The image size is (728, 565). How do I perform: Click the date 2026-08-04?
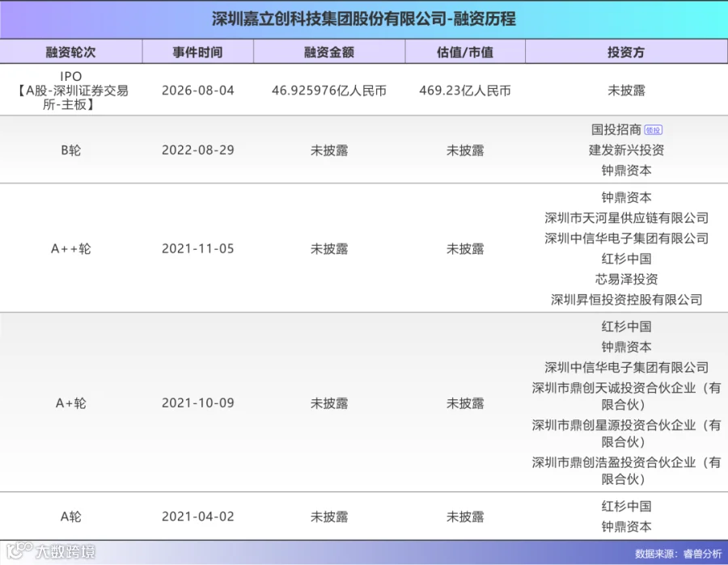pos(198,91)
